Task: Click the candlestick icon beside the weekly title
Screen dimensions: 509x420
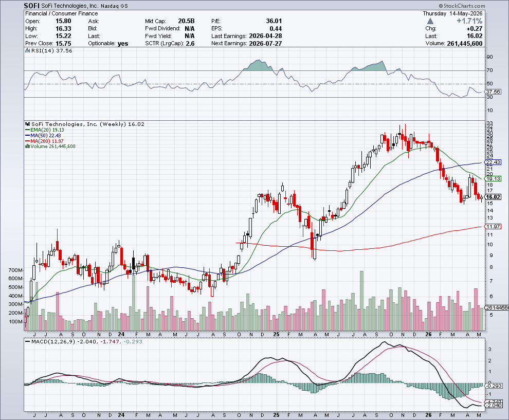Action: point(28,124)
